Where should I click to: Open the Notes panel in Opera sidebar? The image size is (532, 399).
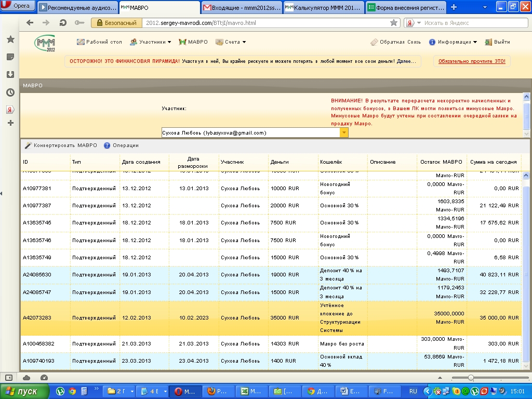(10, 57)
